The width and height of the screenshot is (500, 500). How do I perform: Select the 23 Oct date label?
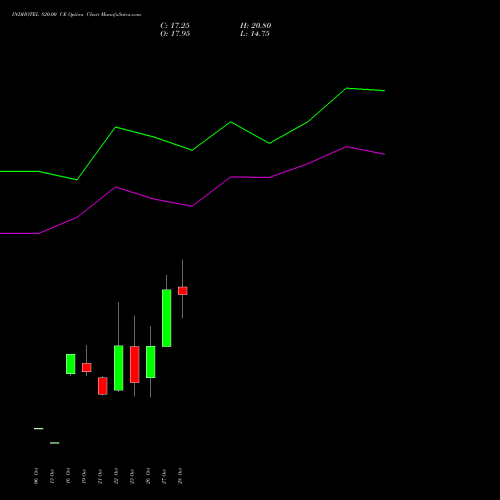click(x=132, y=476)
